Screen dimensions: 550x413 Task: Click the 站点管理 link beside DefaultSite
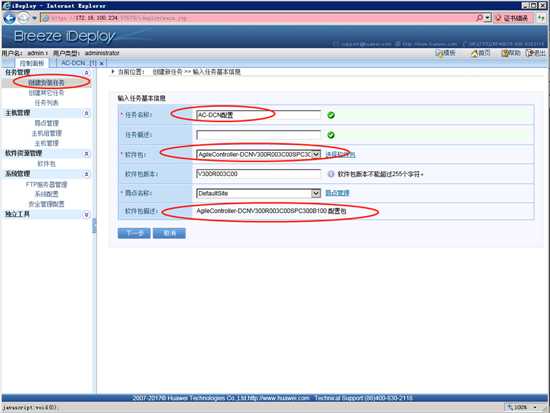[337, 193]
